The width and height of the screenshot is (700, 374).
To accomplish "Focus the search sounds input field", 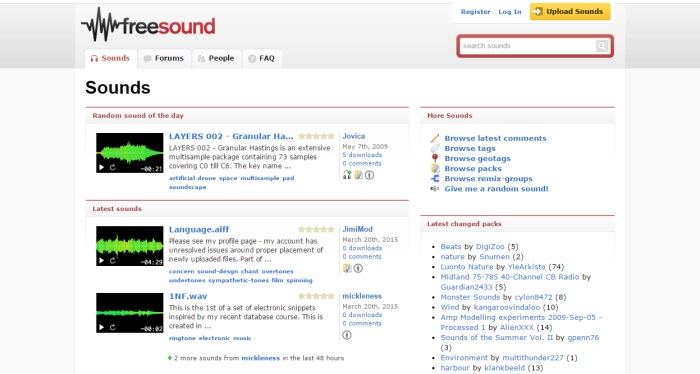I will pyautogui.click(x=528, y=46).
